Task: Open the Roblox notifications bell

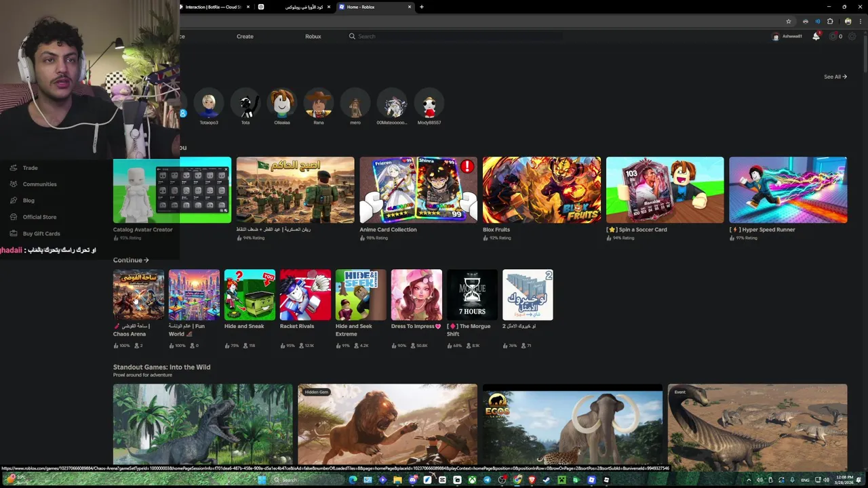Action: (x=816, y=37)
